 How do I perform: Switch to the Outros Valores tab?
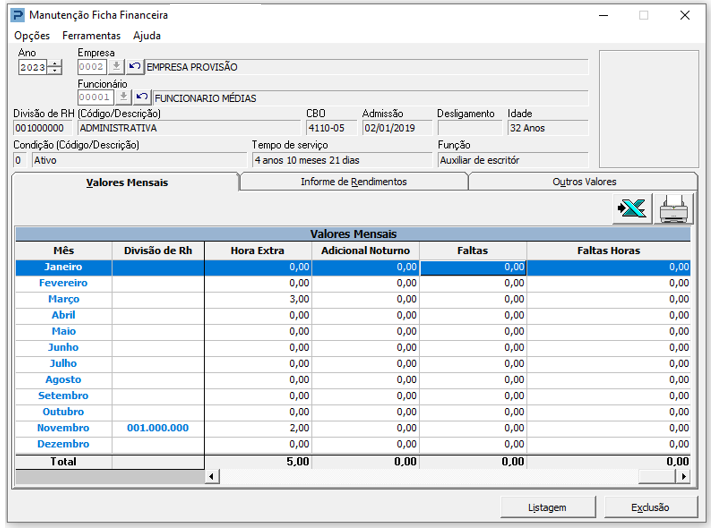pyautogui.click(x=584, y=182)
